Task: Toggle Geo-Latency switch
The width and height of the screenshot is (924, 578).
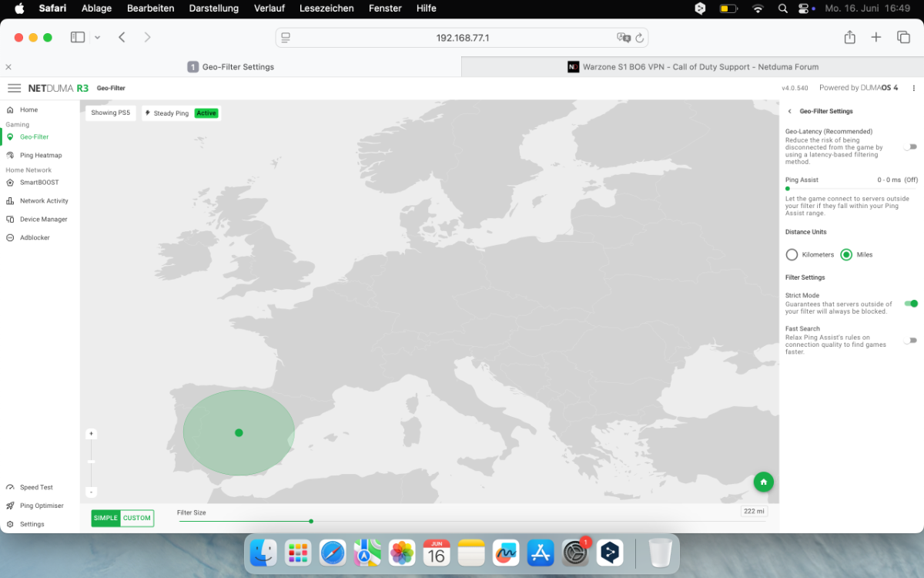Action: 911,146
